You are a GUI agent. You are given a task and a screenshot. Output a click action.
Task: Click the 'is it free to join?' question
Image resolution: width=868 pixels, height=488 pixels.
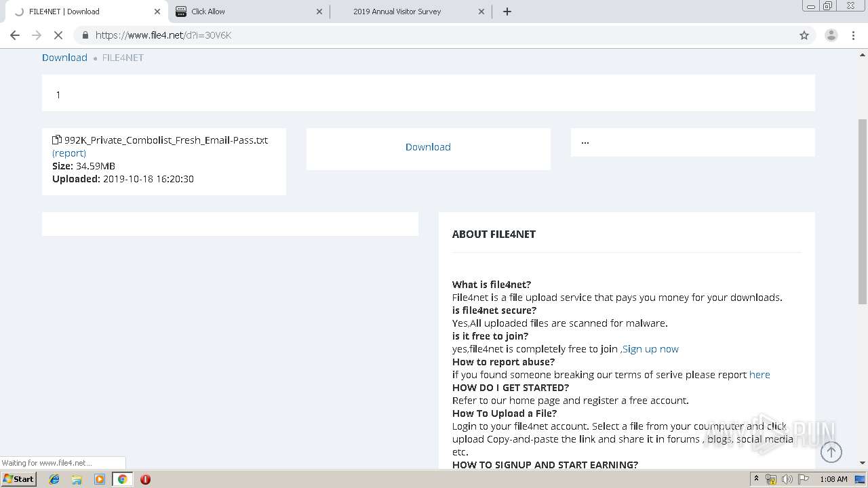(x=490, y=336)
